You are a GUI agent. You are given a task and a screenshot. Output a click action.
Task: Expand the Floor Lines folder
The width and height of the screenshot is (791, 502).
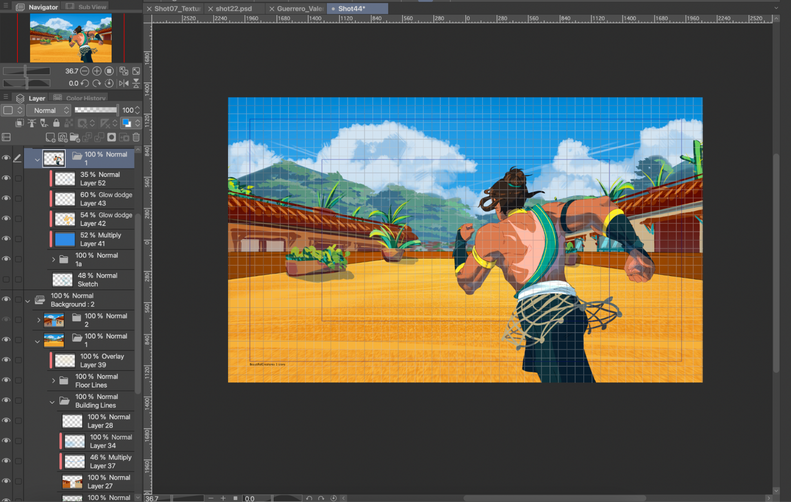[x=53, y=380]
